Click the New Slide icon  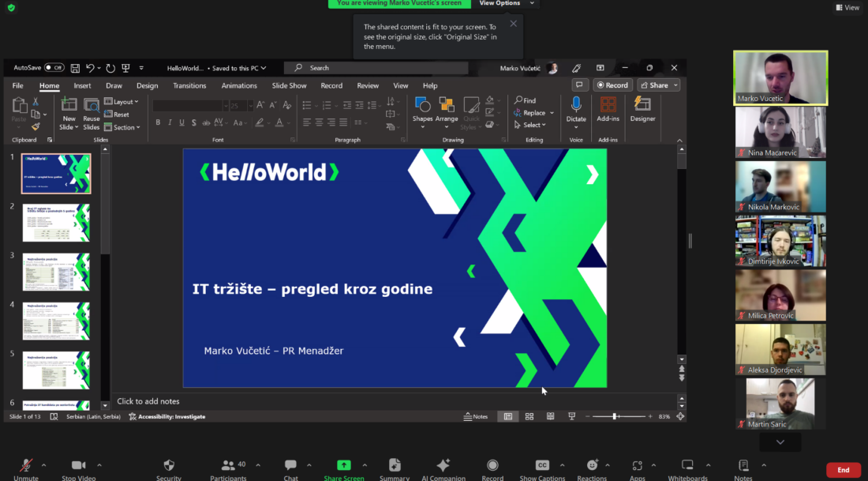[69, 105]
